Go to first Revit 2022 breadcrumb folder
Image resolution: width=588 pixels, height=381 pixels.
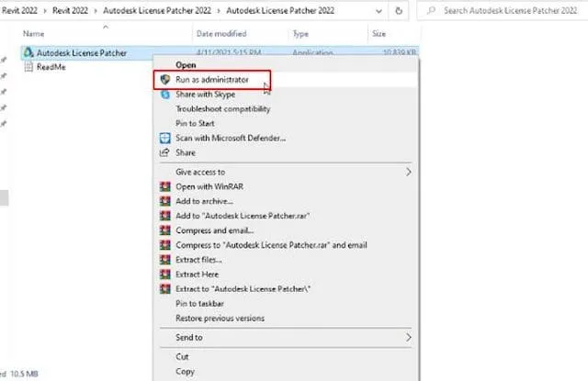[x=19, y=10]
